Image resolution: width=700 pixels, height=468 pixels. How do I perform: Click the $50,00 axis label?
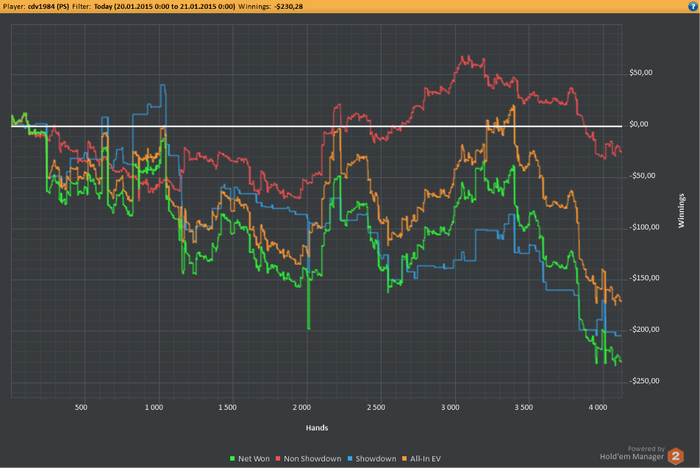pos(641,73)
